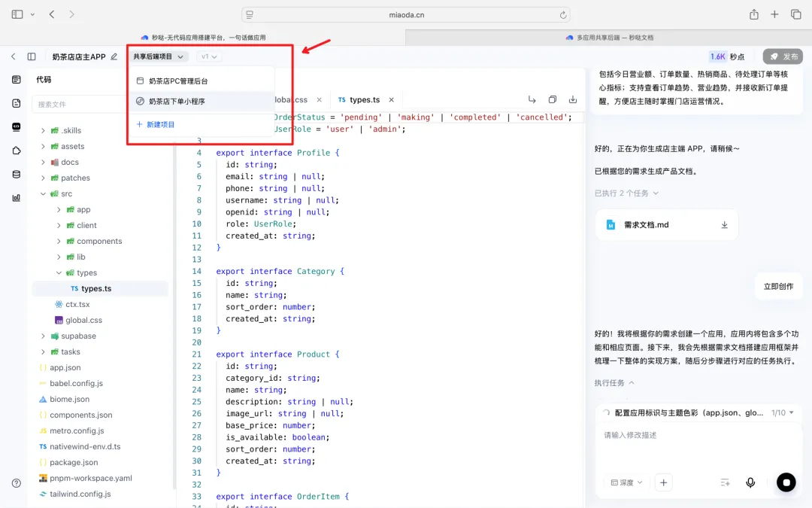
Task: Open the database icon in the left sidebar
Action: coord(17,174)
